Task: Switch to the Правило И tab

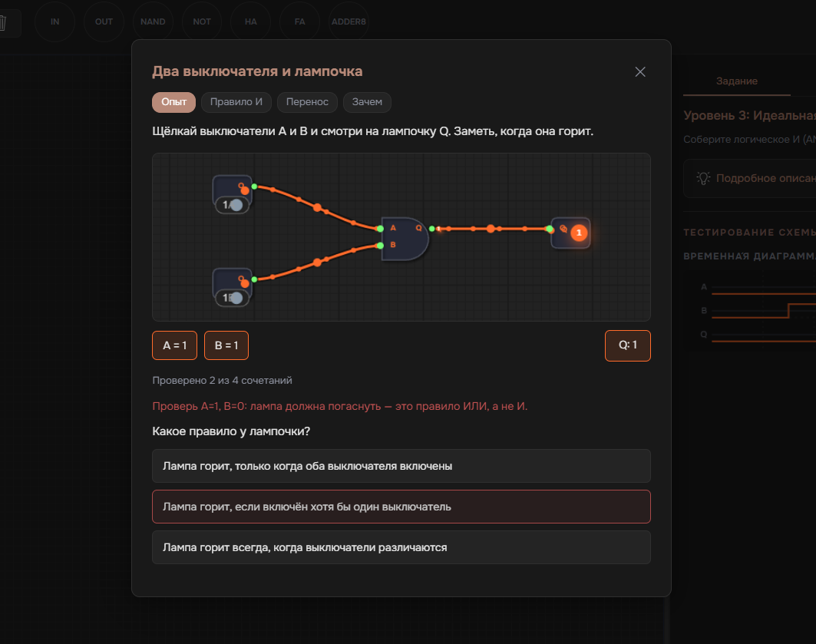Action: click(236, 102)
